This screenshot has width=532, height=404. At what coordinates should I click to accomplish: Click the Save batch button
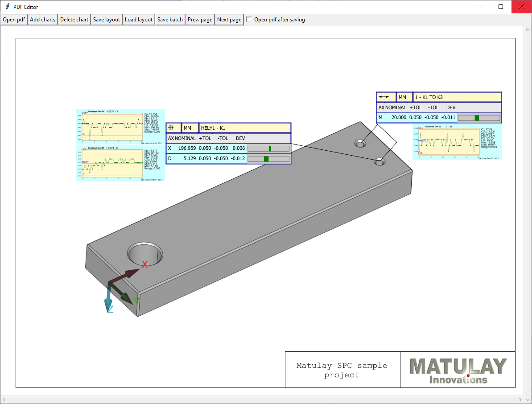(170, 20)
